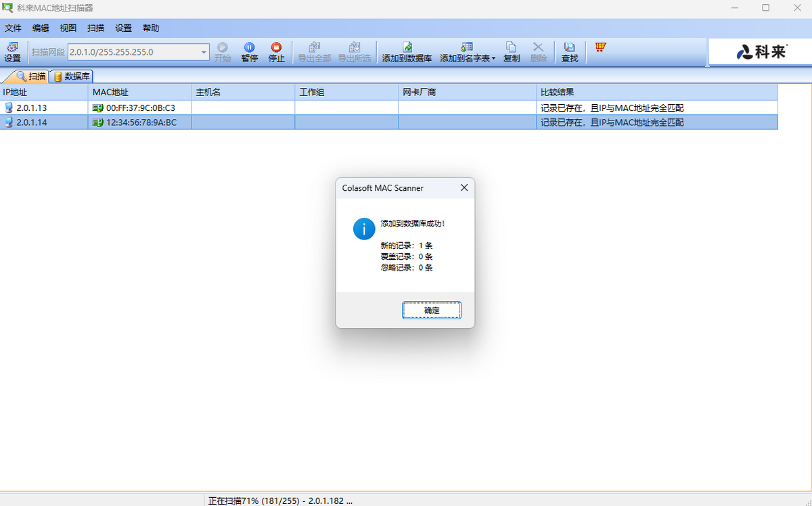The image size is (812, 506).
Task: Open the 添加到名字表 dropdown arrow
Action: coord(493,59)
